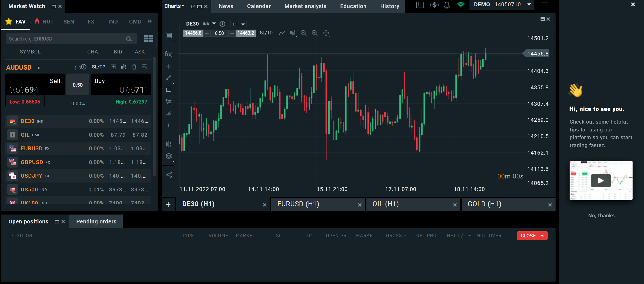Select the OIL row in Market Watch
This screenshot has height=284, width=644.
[x=78, y=135]
